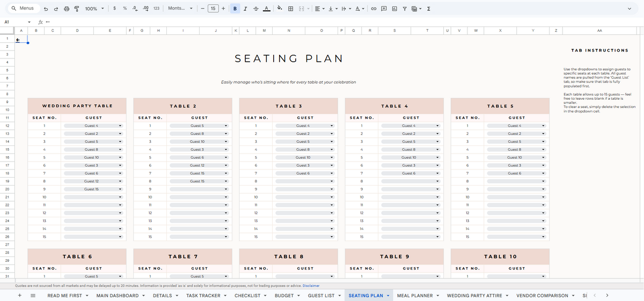
Task: Insert a chart
Action: coord(394,9)
